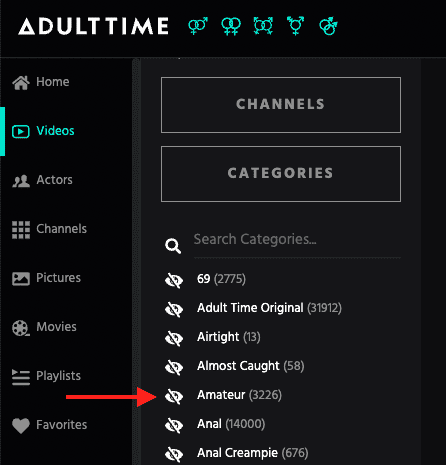
Task: Click the Search Categories input field
Action: 297,240
